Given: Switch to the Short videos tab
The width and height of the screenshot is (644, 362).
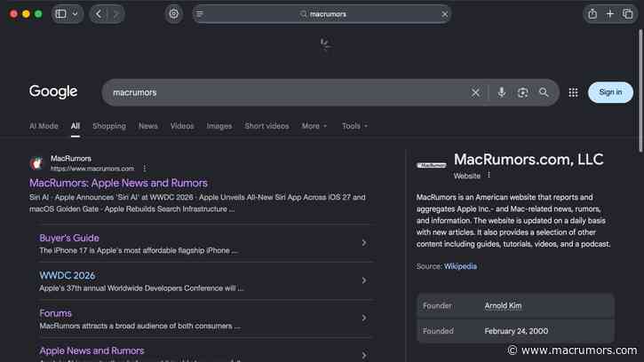Looking at the screenshot, I should tap(266, 126).
